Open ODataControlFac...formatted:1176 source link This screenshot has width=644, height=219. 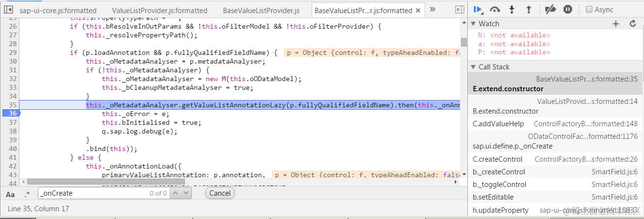tap(583, 136)
